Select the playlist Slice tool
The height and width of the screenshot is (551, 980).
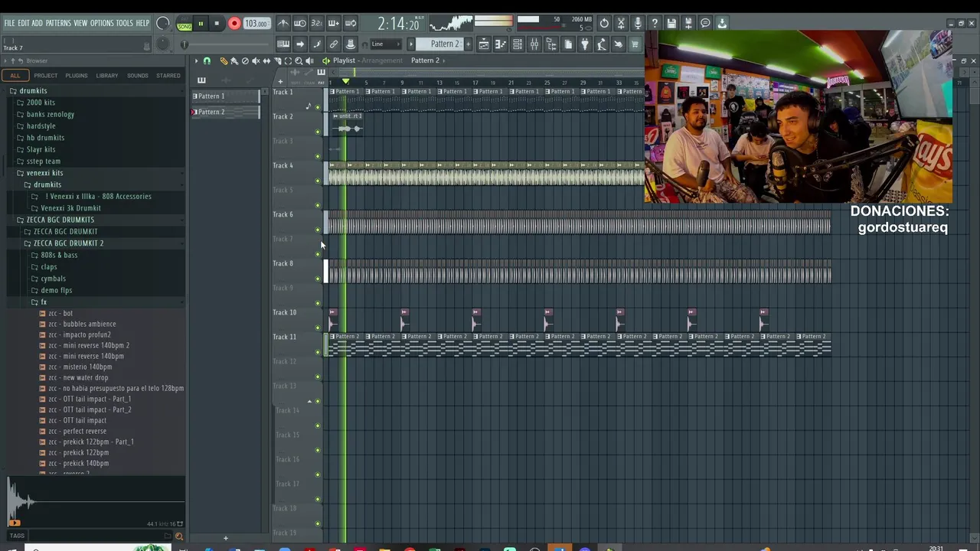277,60
